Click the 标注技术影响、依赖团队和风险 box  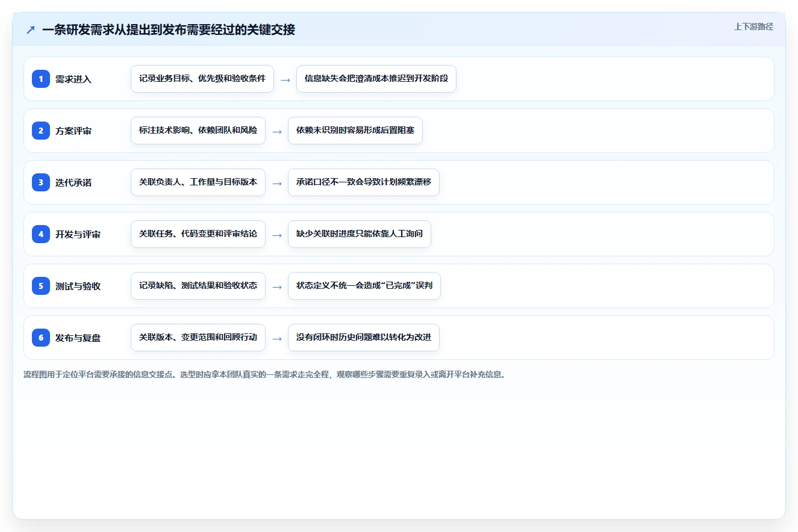pyautogui.click(x=198, y=131)
